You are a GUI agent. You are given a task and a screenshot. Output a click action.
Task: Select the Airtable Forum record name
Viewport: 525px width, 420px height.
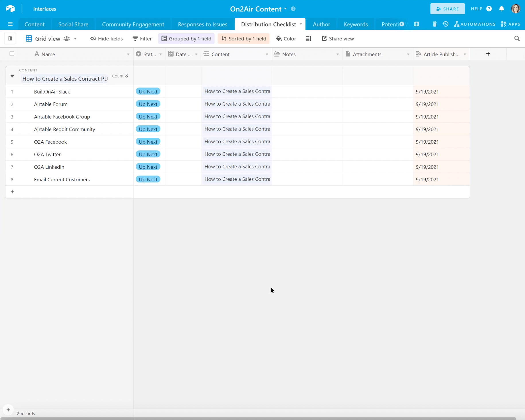tap(51, 104)
